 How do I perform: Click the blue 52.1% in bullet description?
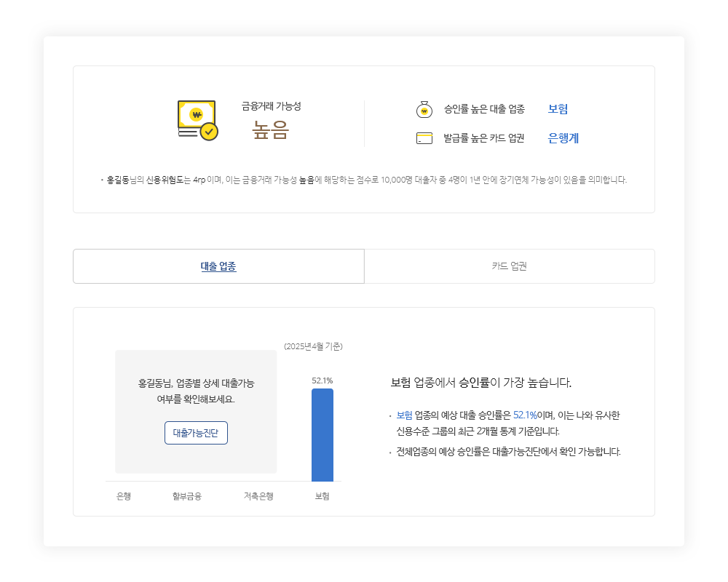tap(524, 415)
